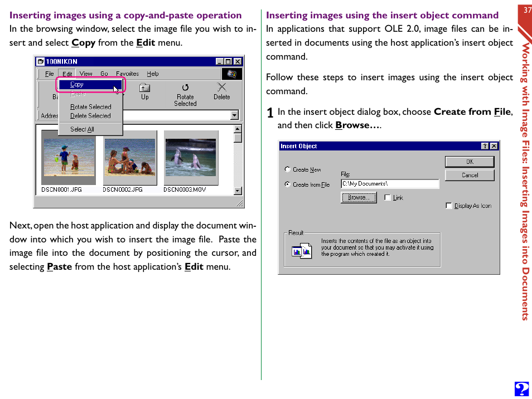Minimize the 100NIKON window
The image size is (532, 399).
[220, 61]
